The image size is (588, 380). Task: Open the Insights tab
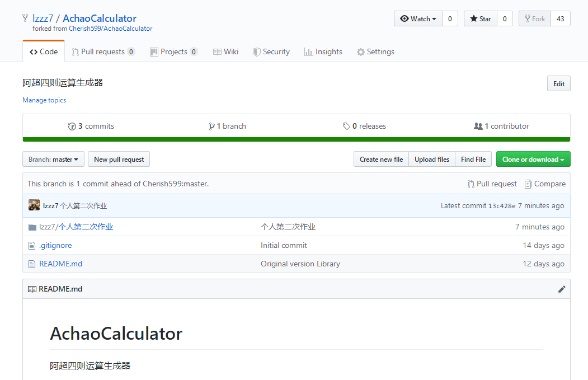point(323,51)
